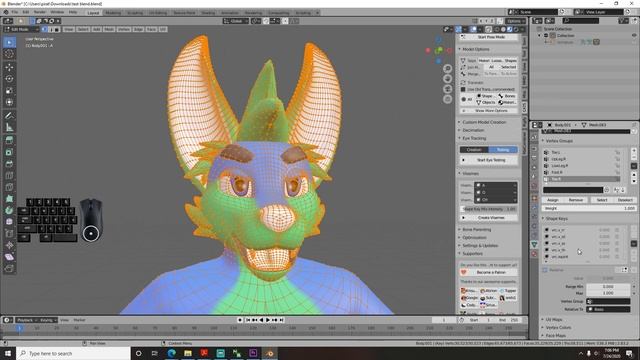Click the viewport pan hand gizmo

pyautogui.click(x=447, y=79)
